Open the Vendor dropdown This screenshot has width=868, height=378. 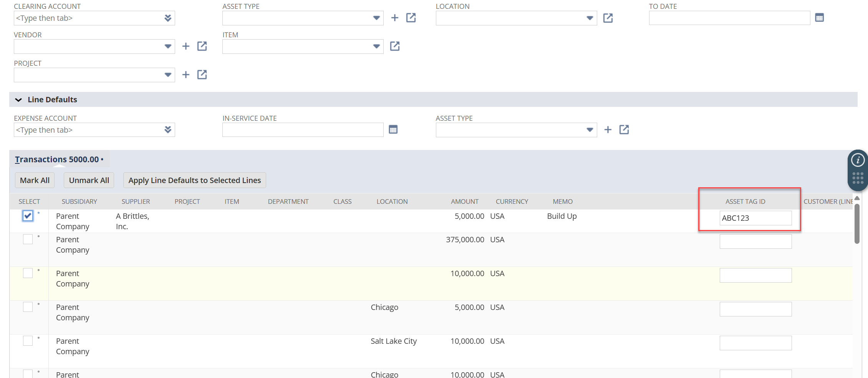click(168, 47)
